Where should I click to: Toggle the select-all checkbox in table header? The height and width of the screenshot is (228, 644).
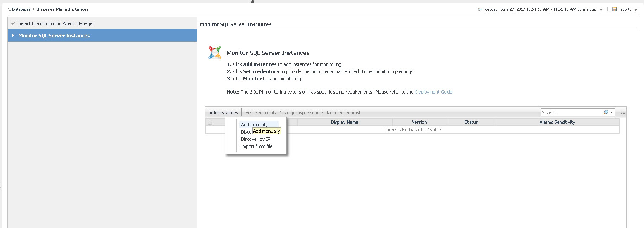click(x=210, y=123)
